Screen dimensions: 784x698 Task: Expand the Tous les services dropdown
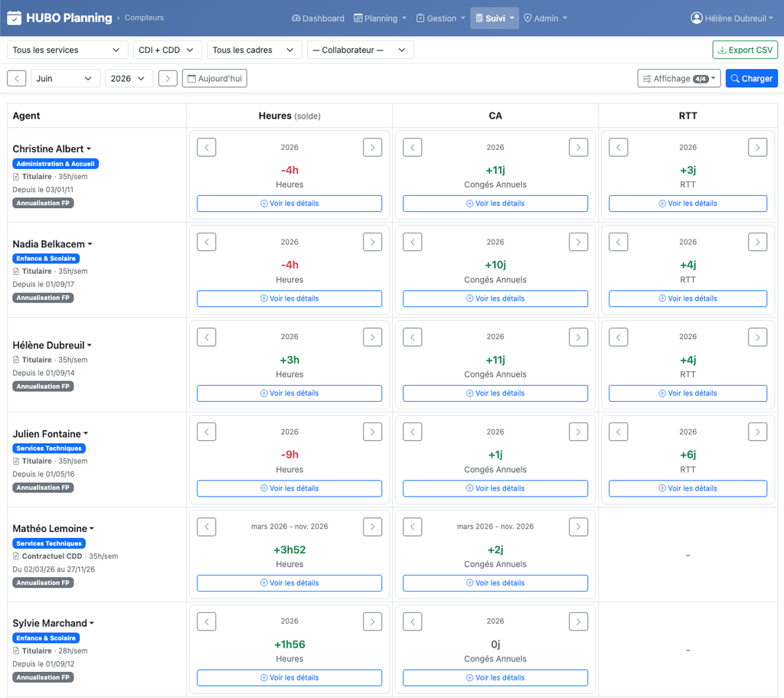(67, 50)
